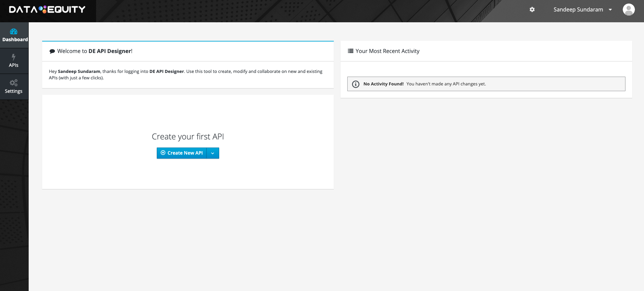
Task: Click 'No Activity Found!' text
Action: 383,84
